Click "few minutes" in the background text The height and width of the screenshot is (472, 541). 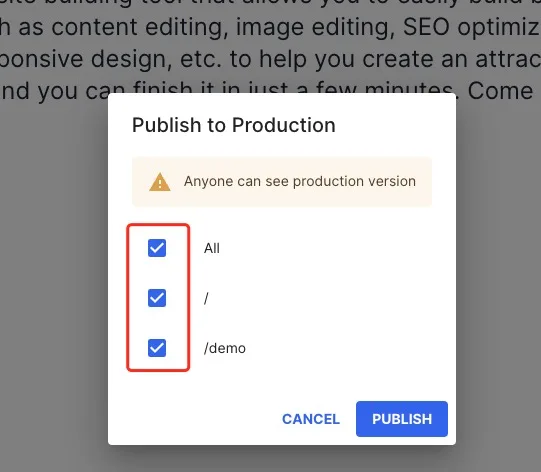pos(385,90)
